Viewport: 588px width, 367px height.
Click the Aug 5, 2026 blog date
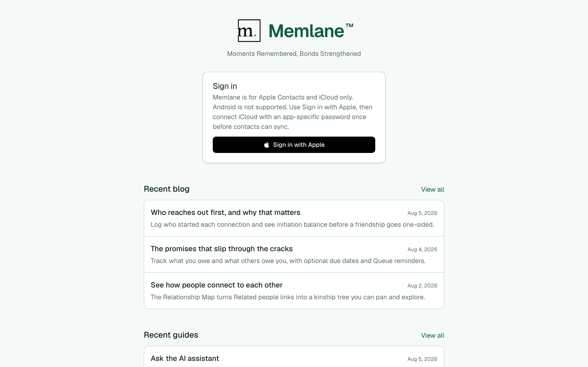tap(422, 213)
